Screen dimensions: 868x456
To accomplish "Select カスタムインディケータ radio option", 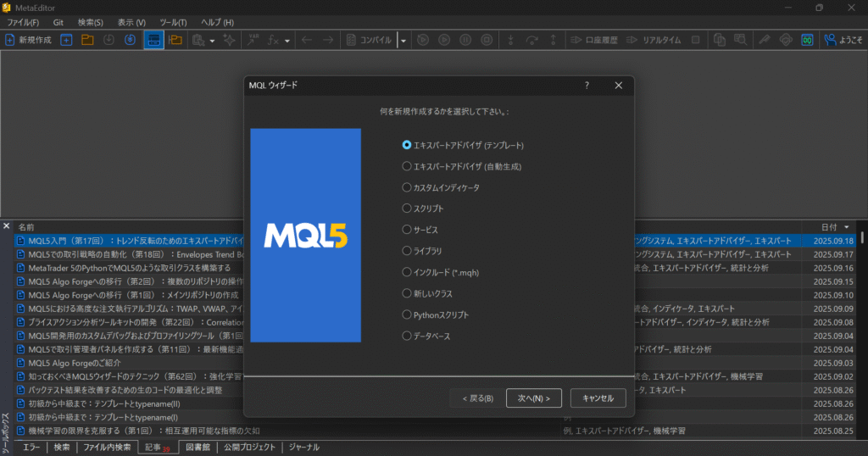I will tap(407, 187).
